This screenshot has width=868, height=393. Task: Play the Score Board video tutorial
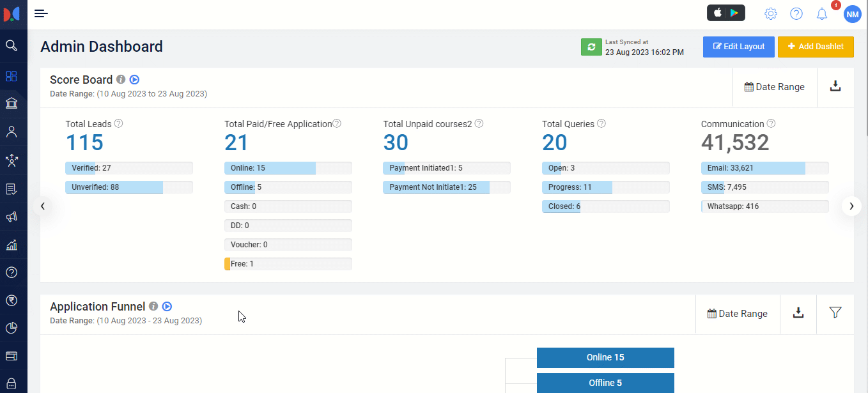click(x=134, y=80)
